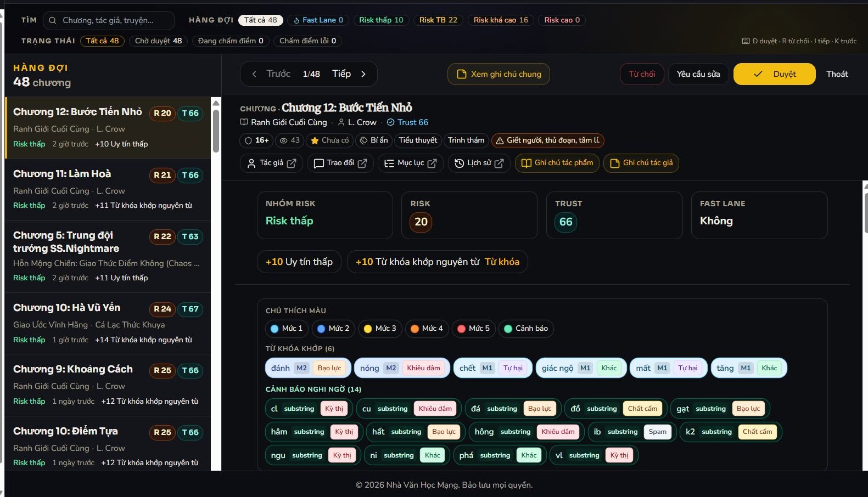
Task: Filter queue by Risk cao 0
Action: click(562, 20)
